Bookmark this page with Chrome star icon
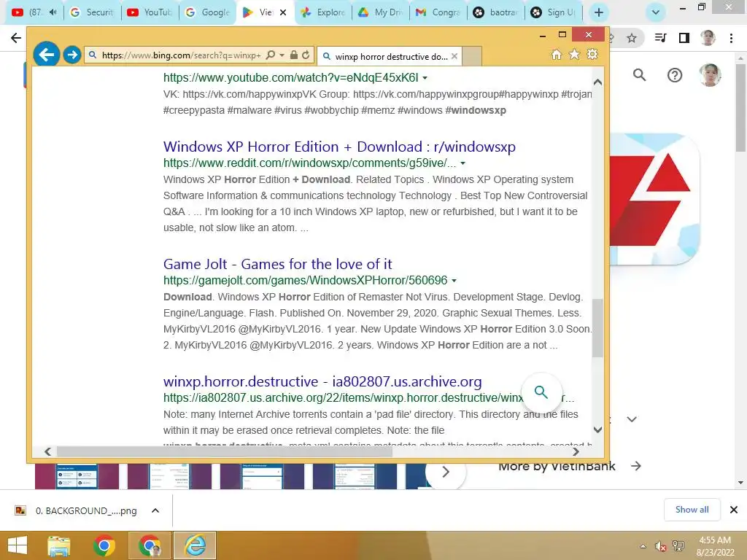This screenshot has width=747, height=560. [x=632, y=38]
